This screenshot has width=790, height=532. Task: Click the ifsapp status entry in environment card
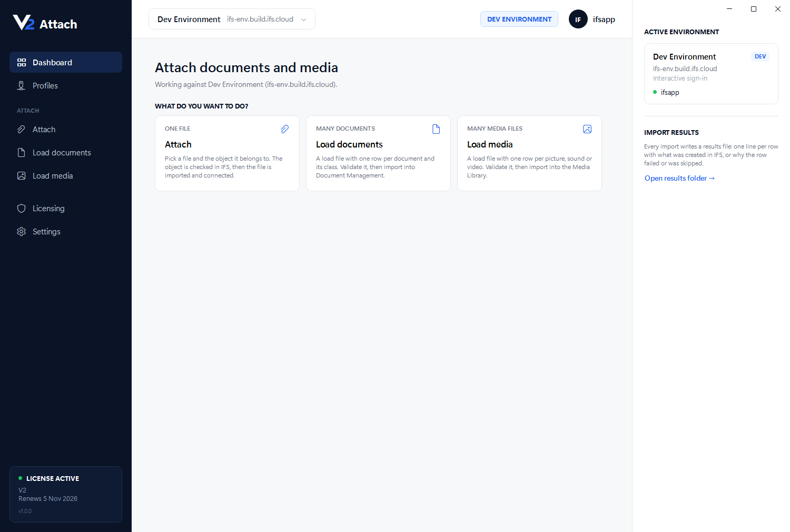[x=666, y=92]
